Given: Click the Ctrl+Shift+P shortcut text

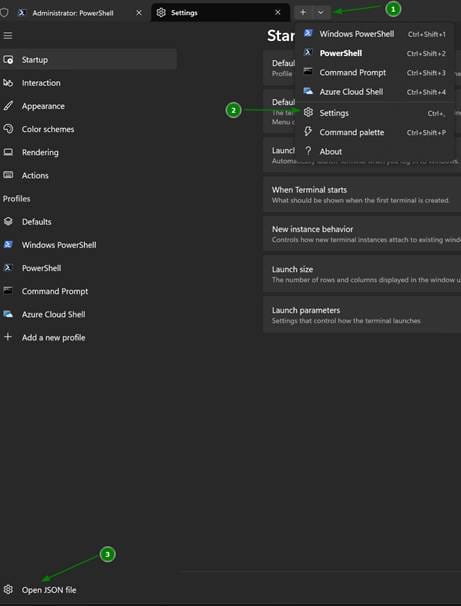Looking at the screenshot, I should [x=426, y=133].
